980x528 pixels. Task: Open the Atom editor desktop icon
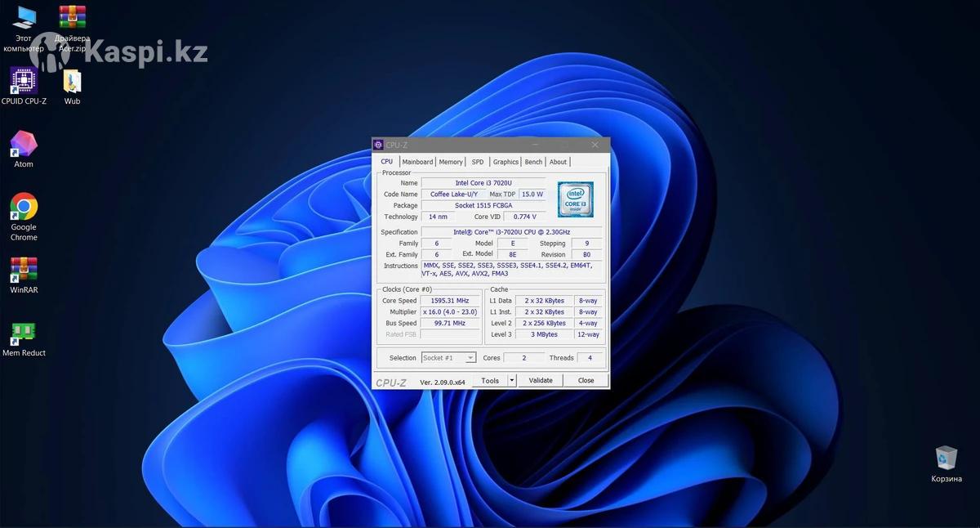click(x=24, y=144)
